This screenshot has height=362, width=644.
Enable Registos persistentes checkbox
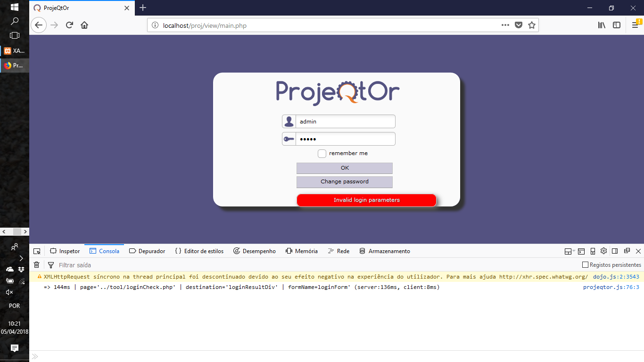click(586, 265)
